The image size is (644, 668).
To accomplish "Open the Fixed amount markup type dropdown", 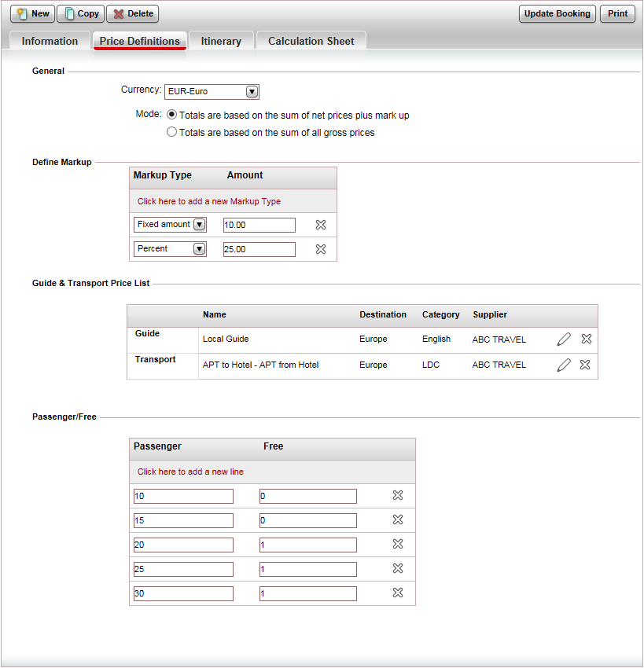I will coord(170,225).
